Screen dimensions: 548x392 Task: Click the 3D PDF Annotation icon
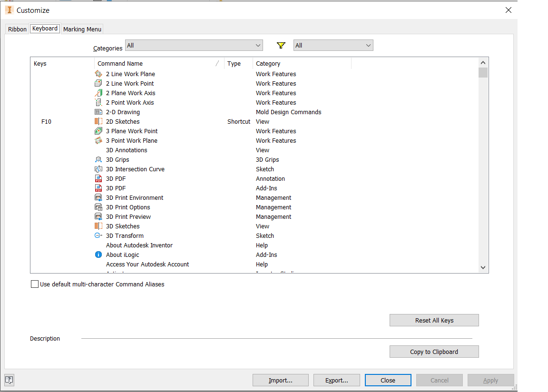[x=98, y=178]
